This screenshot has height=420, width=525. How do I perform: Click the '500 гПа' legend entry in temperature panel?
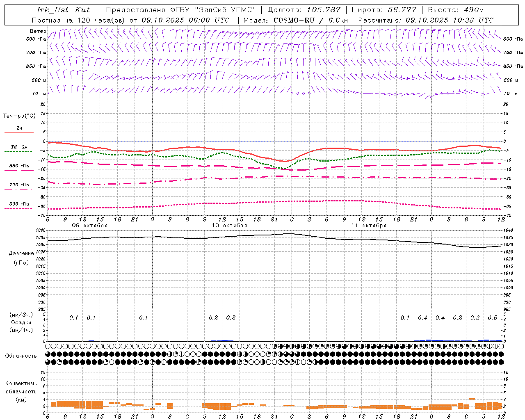click(x=19, y=204)
